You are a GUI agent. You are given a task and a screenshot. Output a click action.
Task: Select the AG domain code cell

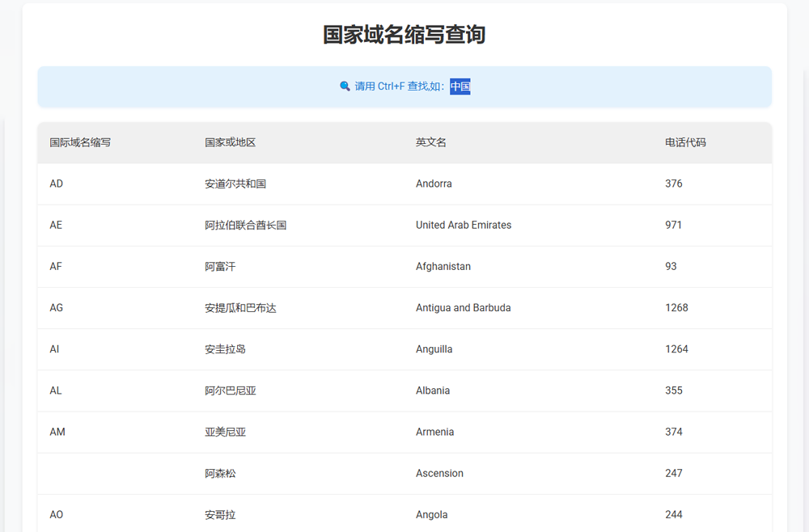tap(57, 308)
